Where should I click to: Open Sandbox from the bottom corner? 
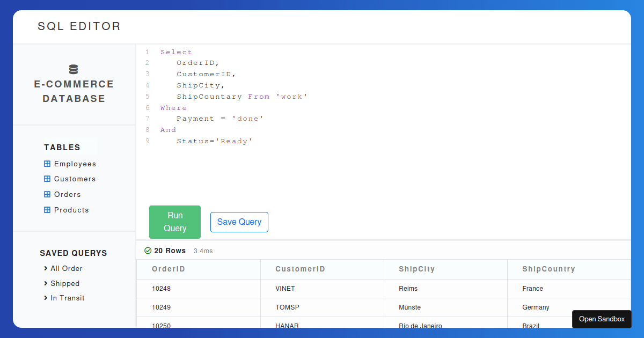(602, 319)
